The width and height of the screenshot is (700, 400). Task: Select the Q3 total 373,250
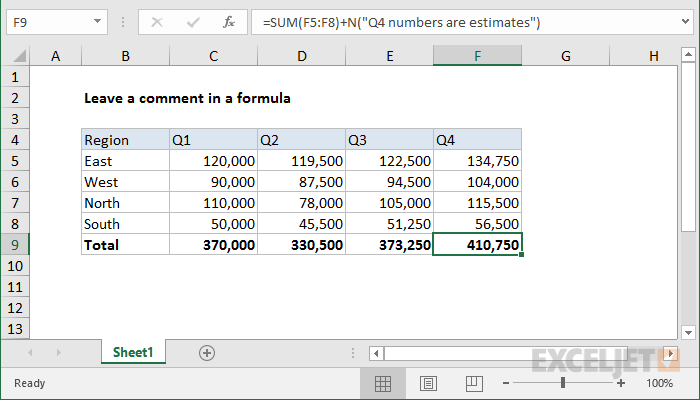coord(389,245)
